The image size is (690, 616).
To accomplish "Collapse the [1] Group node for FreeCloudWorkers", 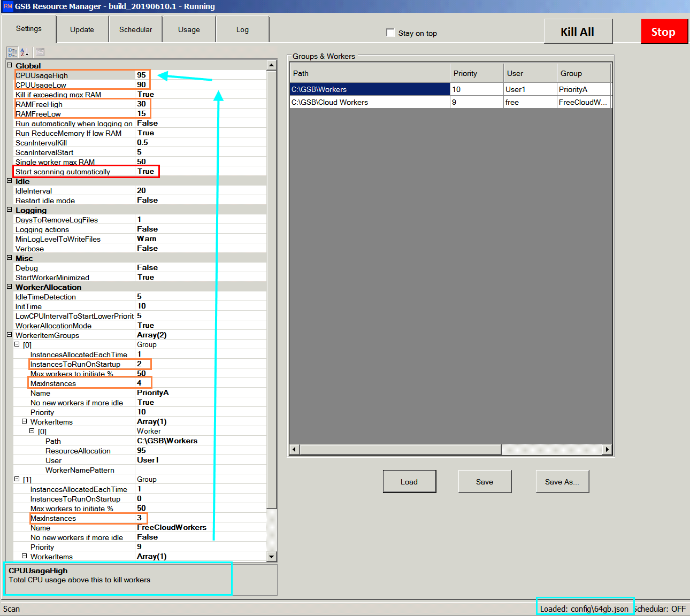I will (x=17, y=479).
